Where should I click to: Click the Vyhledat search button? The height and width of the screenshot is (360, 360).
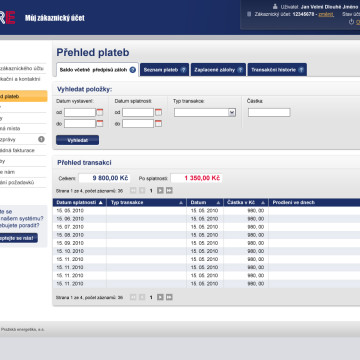pos(77,140)
